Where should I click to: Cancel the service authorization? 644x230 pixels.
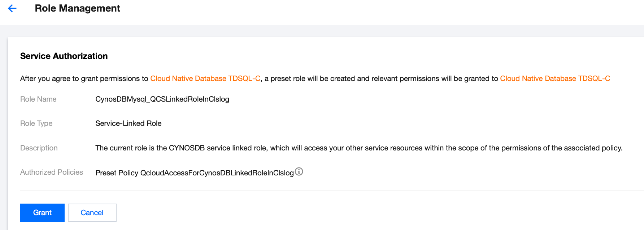coord(92,213)
